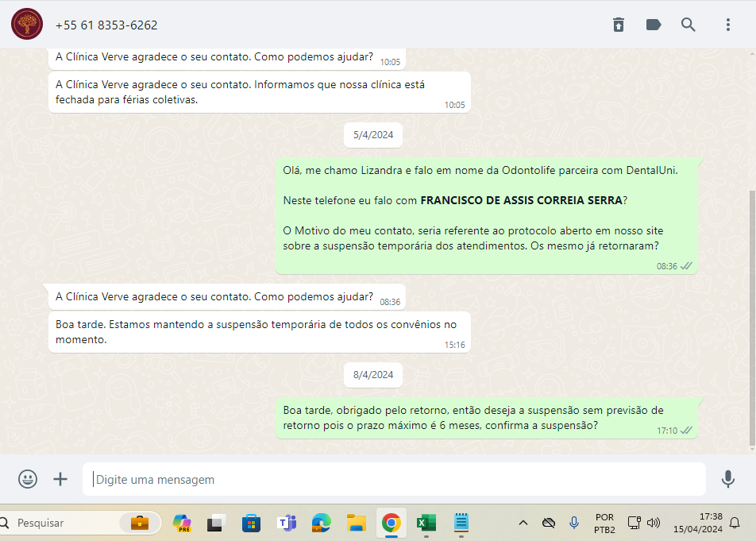
Task: Open the clock showing 17:38 15/04/2024
Action: [698, 523]
